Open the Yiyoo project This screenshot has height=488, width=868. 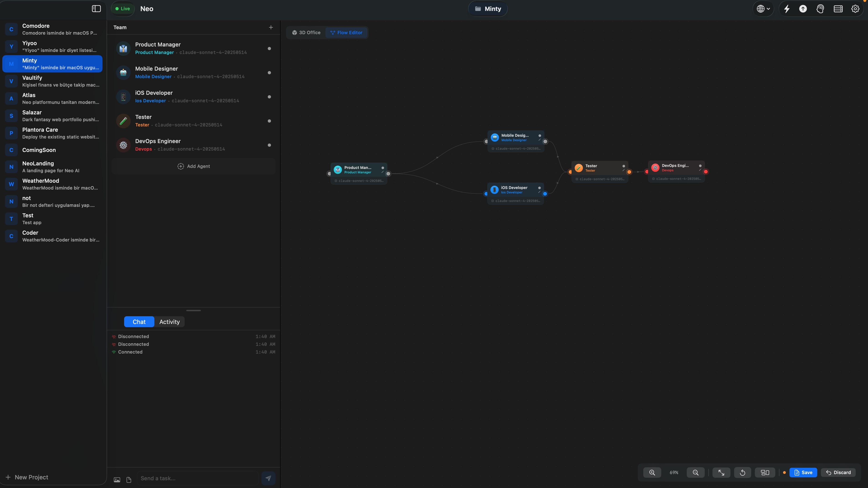click(52, 46)
